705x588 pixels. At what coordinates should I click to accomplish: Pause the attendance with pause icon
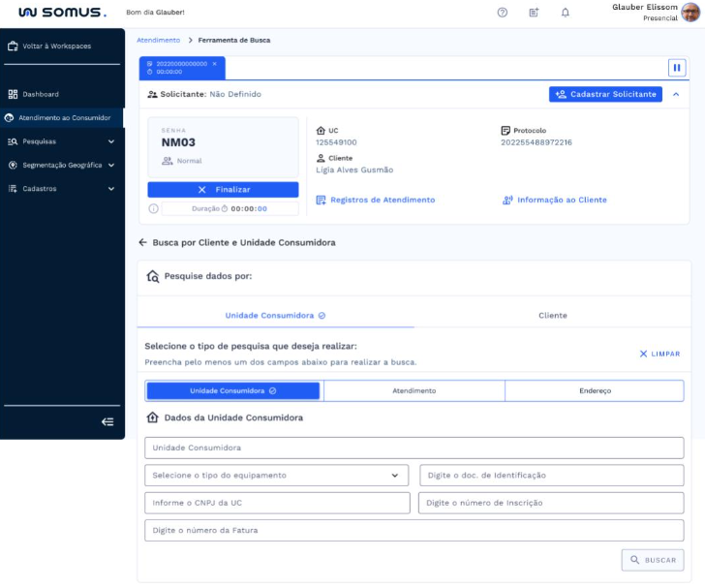point(677,68)
